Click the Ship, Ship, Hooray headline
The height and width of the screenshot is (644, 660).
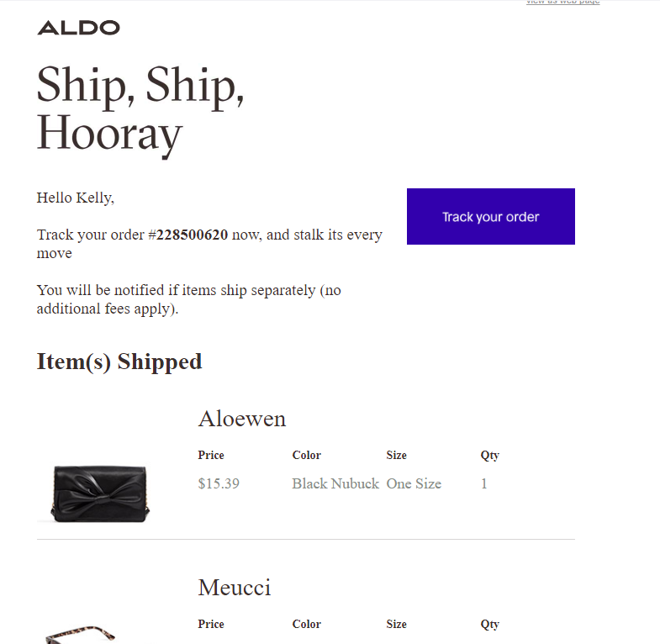point(140,108)
